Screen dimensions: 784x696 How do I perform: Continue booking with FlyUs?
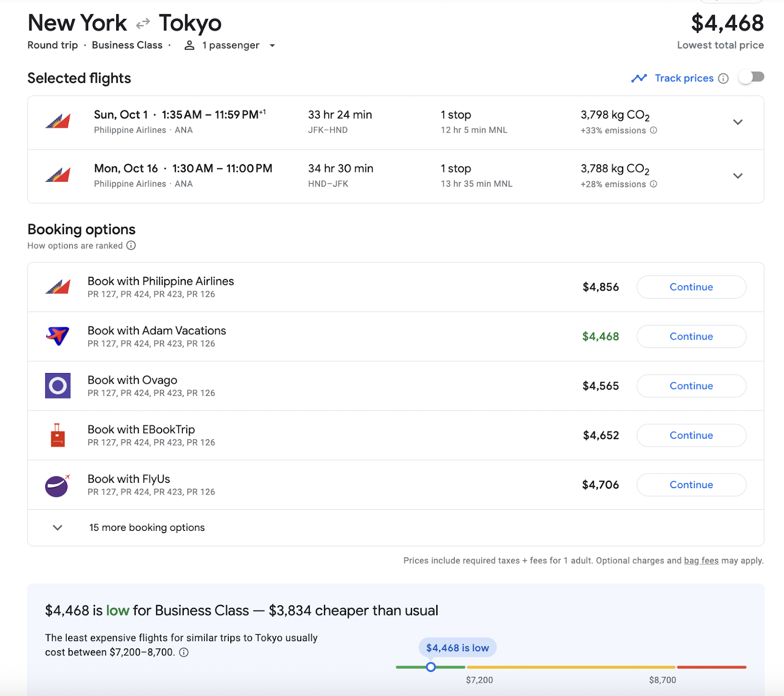pyautogui.click(x=691, y=485)
